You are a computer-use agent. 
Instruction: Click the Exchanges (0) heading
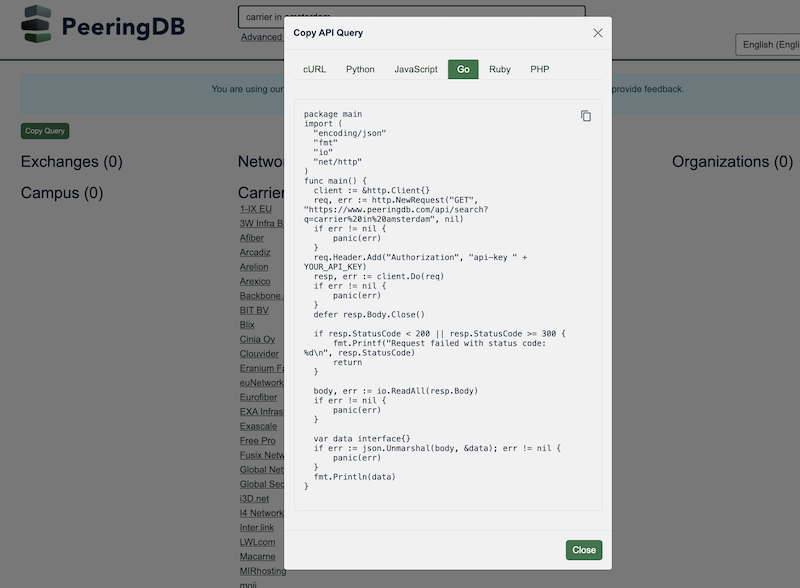71,162
